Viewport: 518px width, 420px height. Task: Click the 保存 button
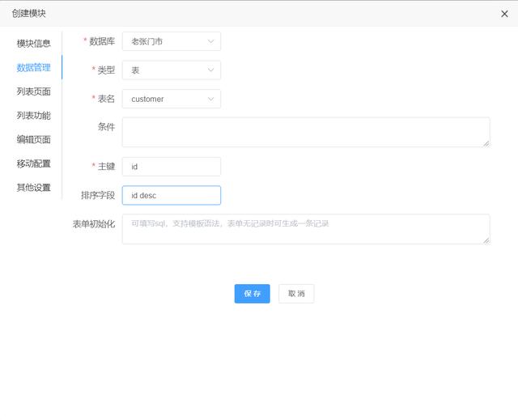tap(252, 294)
